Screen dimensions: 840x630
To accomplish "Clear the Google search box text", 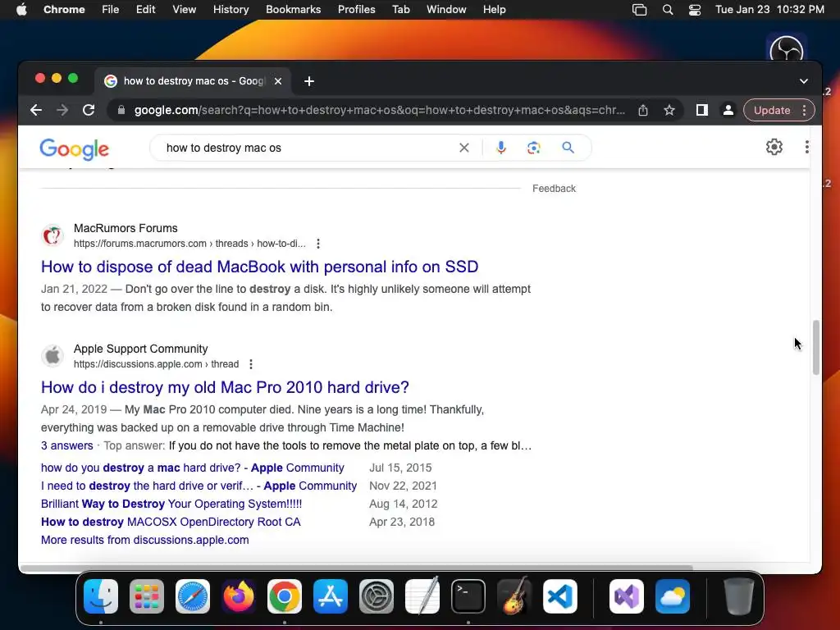I will pos(464,148).
